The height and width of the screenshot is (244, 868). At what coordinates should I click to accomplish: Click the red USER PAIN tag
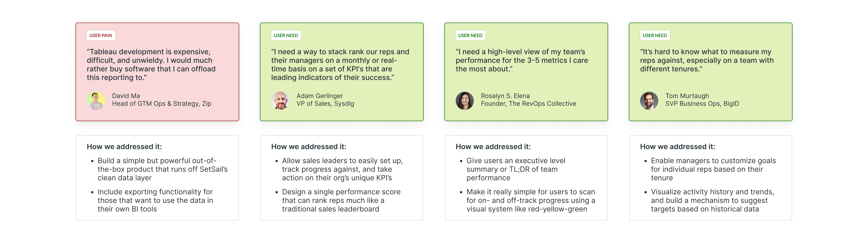tap(101, 35)
